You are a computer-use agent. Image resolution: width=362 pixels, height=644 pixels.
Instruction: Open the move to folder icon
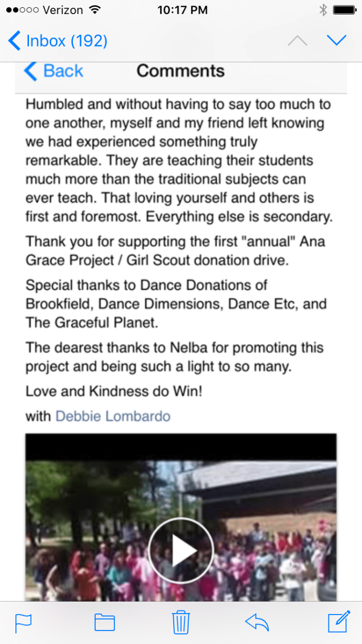[104, 622]
